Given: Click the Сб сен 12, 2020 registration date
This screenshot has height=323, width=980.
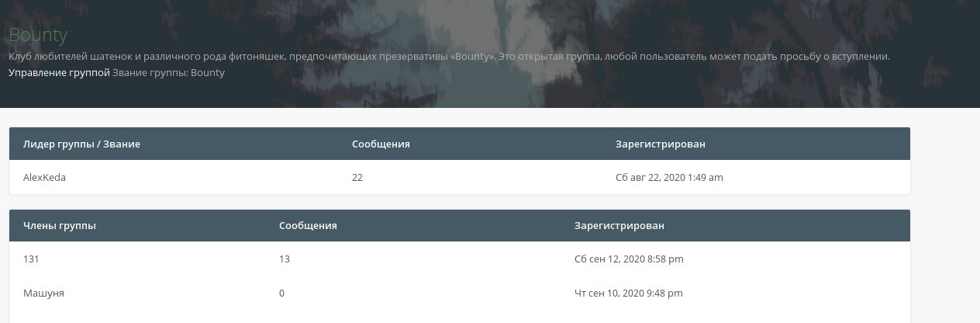Looking at the screenshot, I should pos(629,259).
